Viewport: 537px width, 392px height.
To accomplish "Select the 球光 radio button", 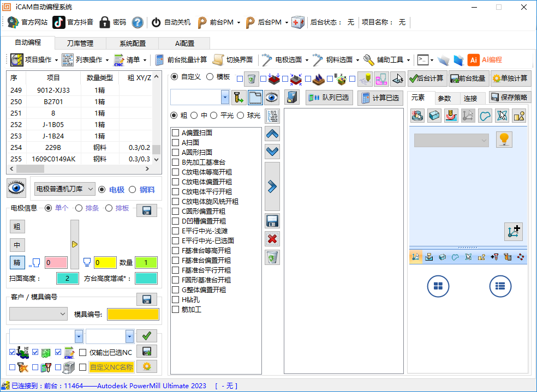I will click(x=241, y=116).
